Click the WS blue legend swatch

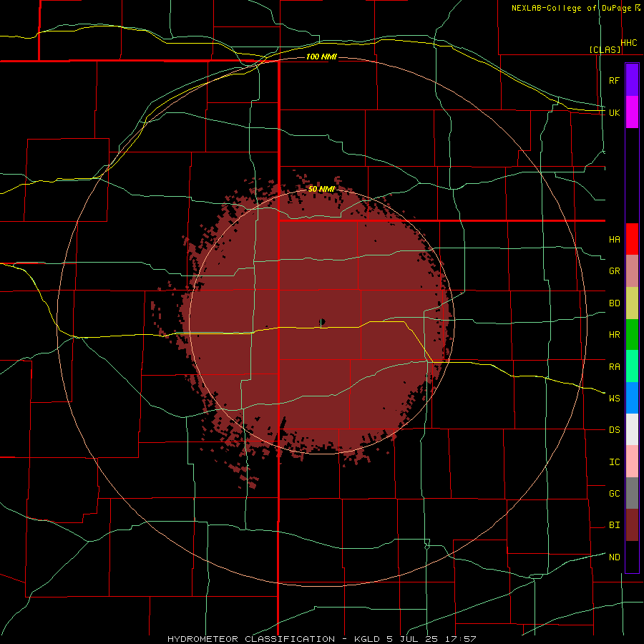tap(632, 398)
